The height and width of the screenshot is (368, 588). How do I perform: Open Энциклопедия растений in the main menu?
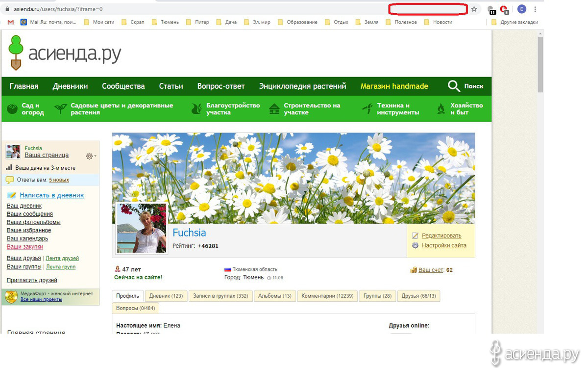tap(303, 86)
